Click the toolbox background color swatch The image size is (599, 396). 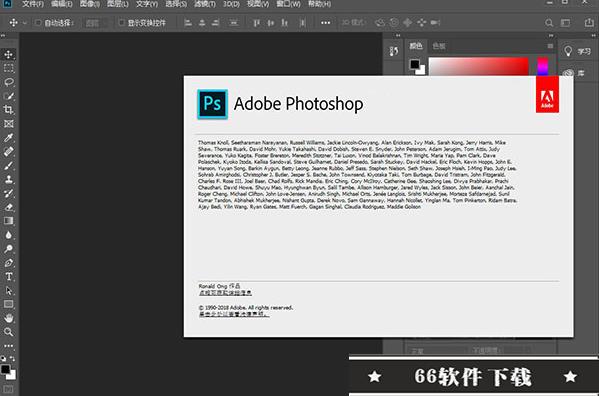click(x=13, y=376)
